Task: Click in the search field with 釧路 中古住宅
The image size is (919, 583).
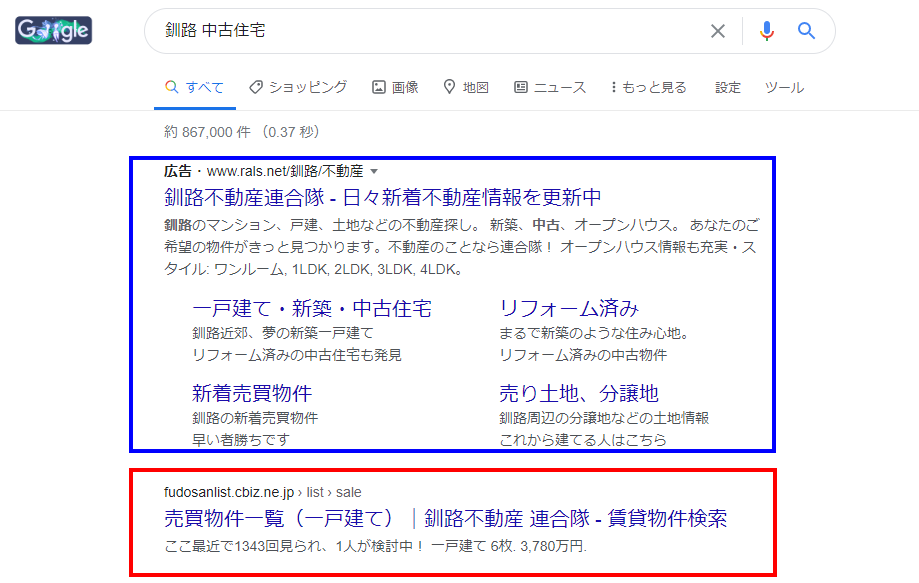Action: [430, 31]
